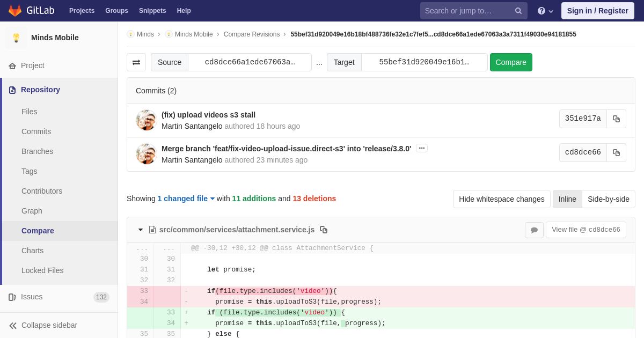Viewport: 644px width, 338px height.
Task: Open Source revision dropdown
Action: pyautogui.click(x=250, y=62)
